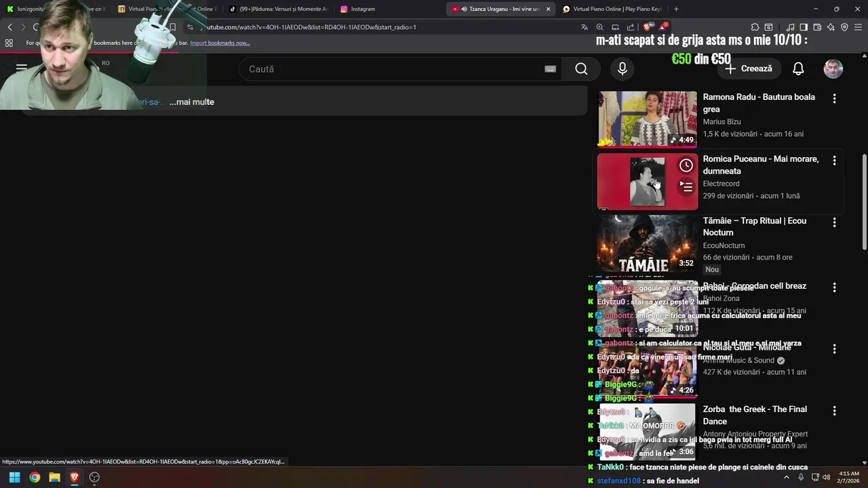The height and width of the screenshot is (488, 868).
Task: Open bookmarks bar apps grid icon
Action: (9, 43)
